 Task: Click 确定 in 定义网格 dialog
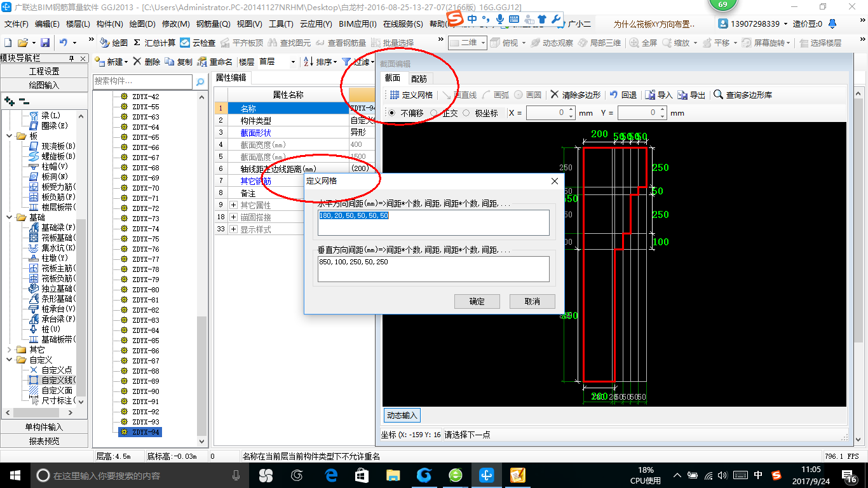coord(477,301)
